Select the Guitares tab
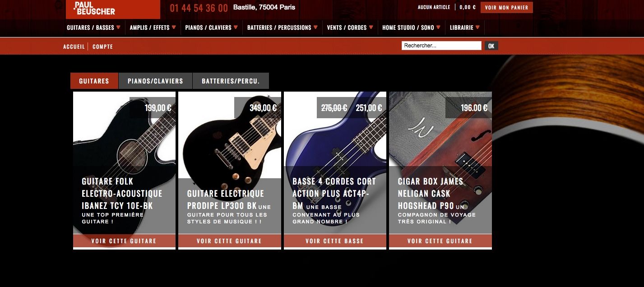This screenshot has height=287, width=644. point(94,81)
